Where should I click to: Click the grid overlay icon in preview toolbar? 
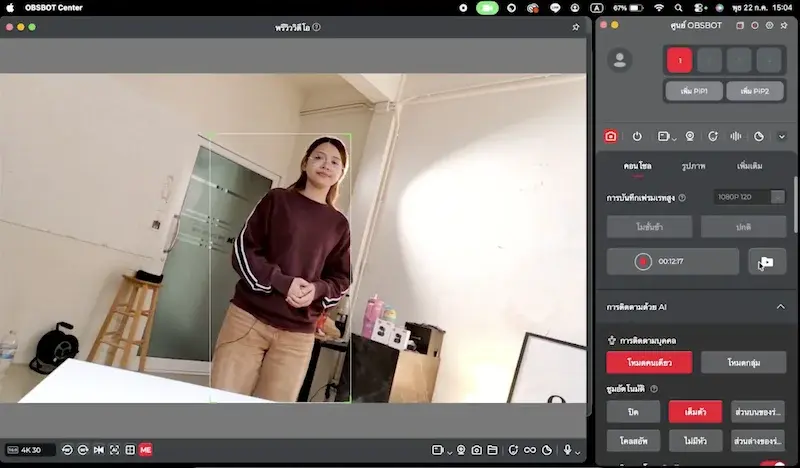click(130, 450)
